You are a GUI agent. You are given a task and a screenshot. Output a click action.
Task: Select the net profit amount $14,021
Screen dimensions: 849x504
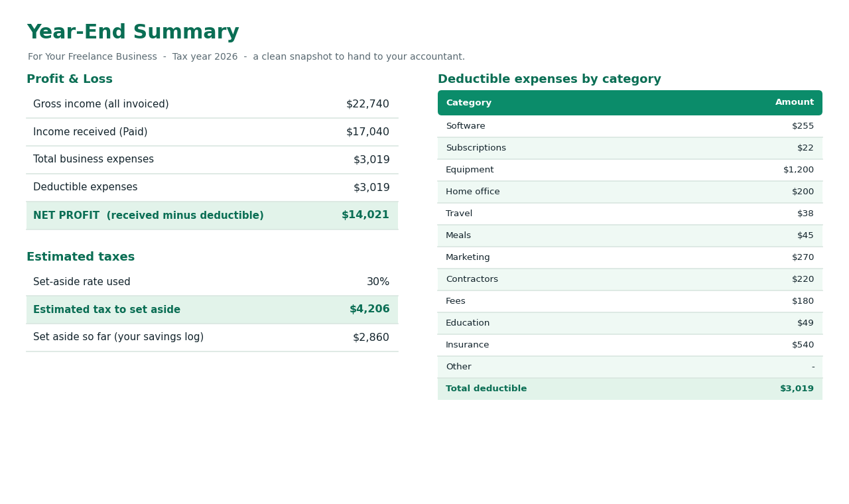coord(365,216)
